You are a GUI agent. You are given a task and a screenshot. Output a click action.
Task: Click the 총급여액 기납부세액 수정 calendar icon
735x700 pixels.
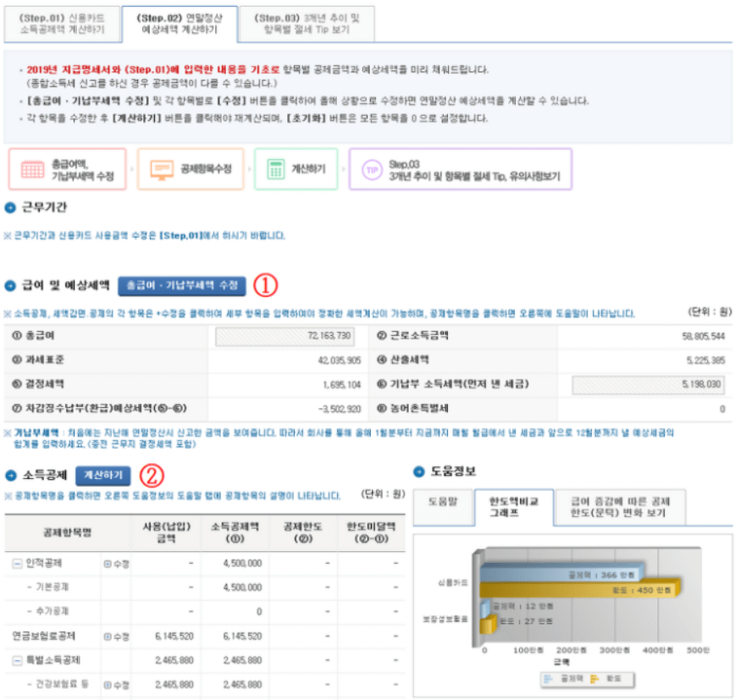click(32, 169)
